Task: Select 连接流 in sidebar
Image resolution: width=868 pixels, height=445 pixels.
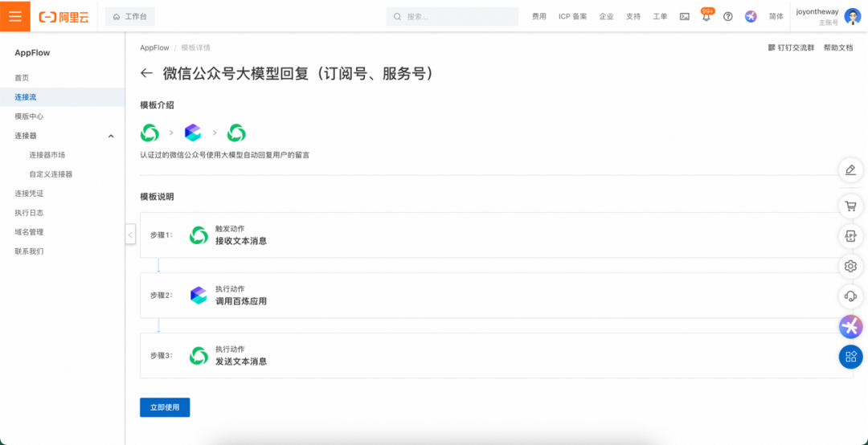Action: pos(62,97)
